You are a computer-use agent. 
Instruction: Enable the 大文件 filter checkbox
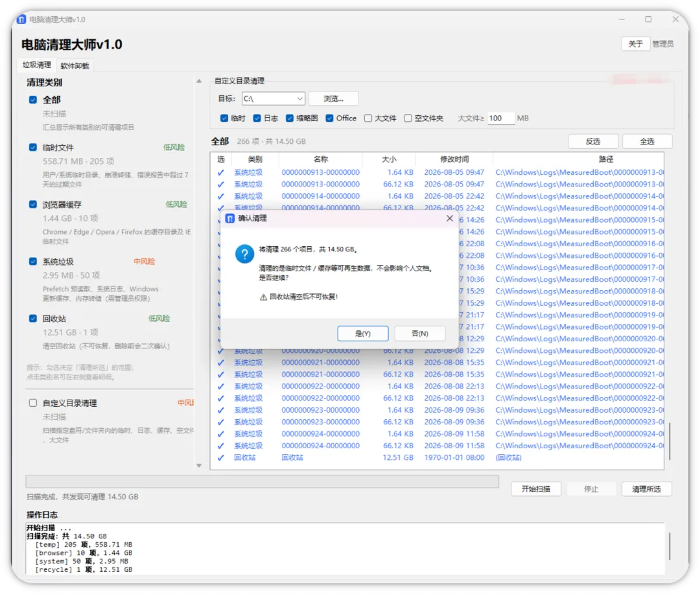click(x=368, y=119)
